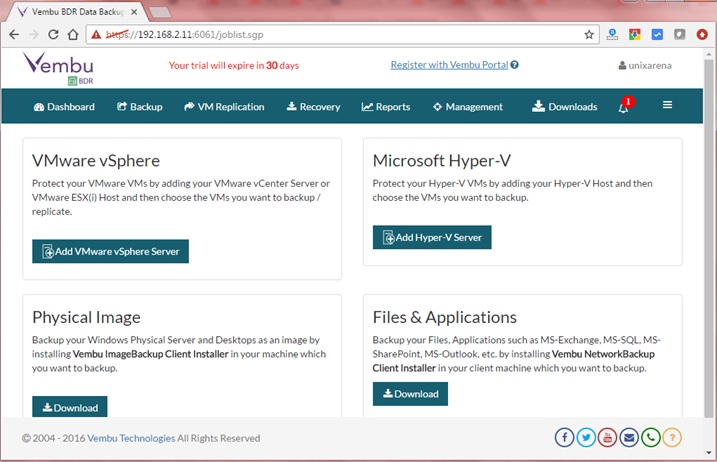The width and height of the screenshot is (717, 462).
Task: Open the hamburger menu icon
Action: click(x=667, y=105)
